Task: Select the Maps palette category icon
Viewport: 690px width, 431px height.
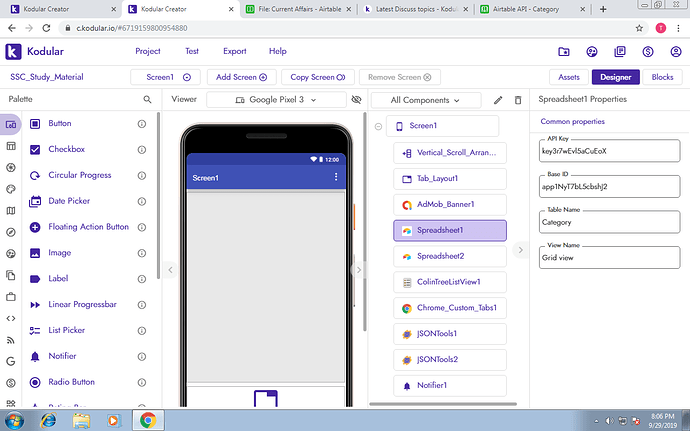Action: pyautogui.click(x=11, y=211)
